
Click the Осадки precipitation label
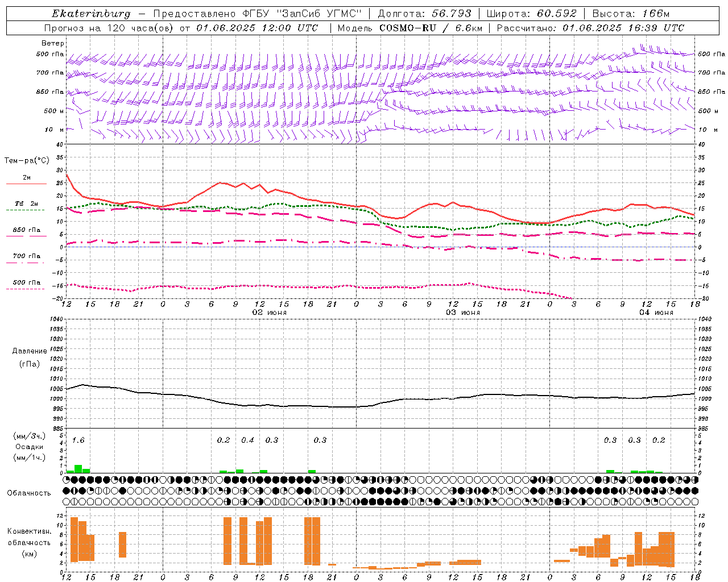coord(29,447)
